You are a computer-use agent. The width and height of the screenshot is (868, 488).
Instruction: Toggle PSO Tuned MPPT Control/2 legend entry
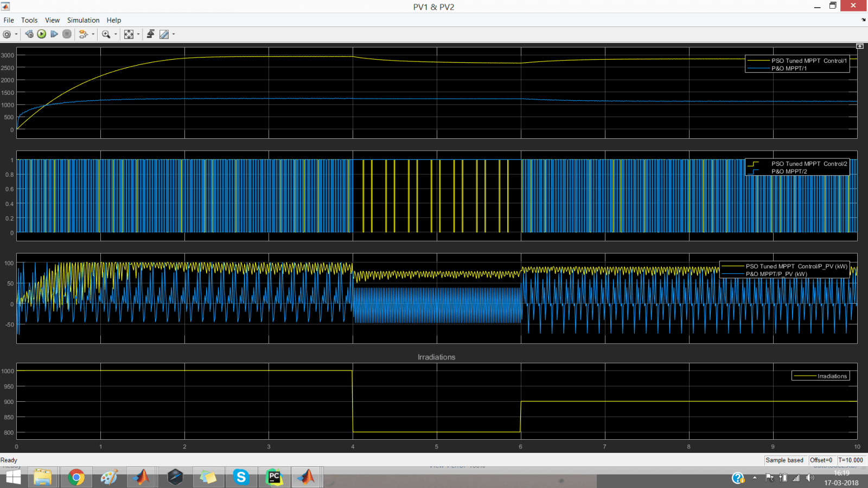[809, 164]
